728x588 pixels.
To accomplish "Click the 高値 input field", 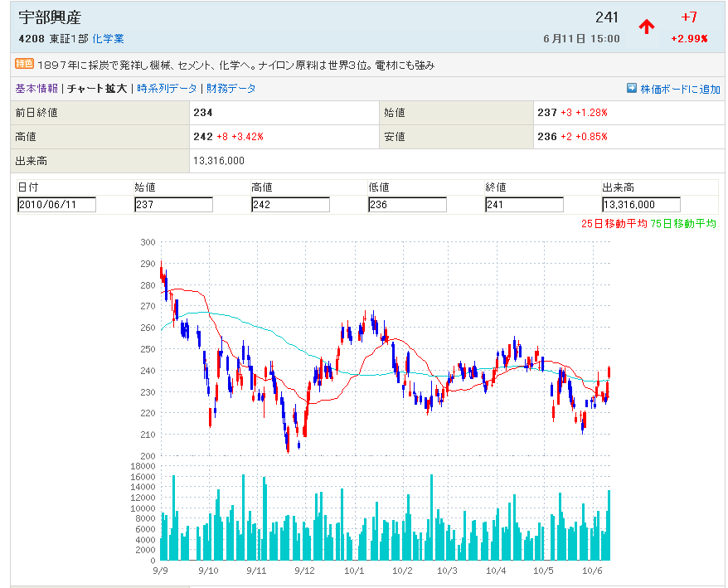I will coord(290,205).
